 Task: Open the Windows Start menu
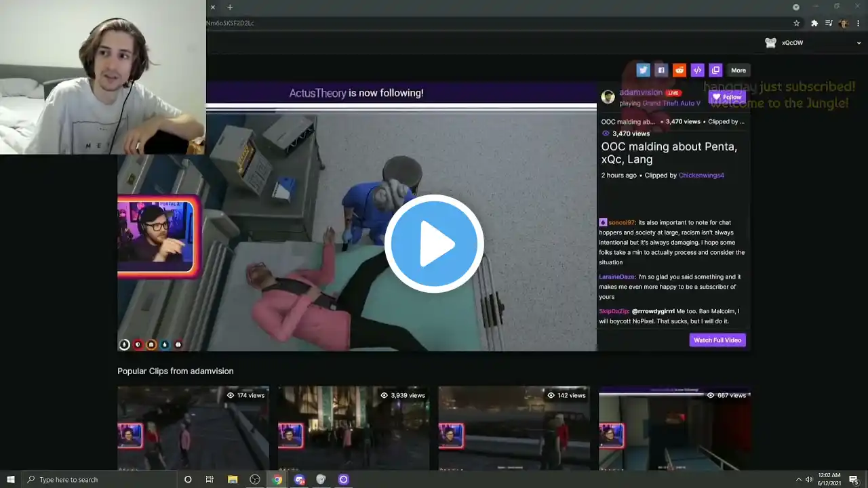pos(10,479)
